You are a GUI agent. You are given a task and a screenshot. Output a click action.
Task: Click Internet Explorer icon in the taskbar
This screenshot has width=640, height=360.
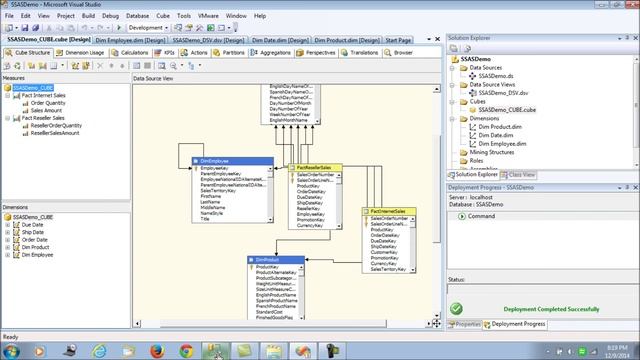click(99, 351)
